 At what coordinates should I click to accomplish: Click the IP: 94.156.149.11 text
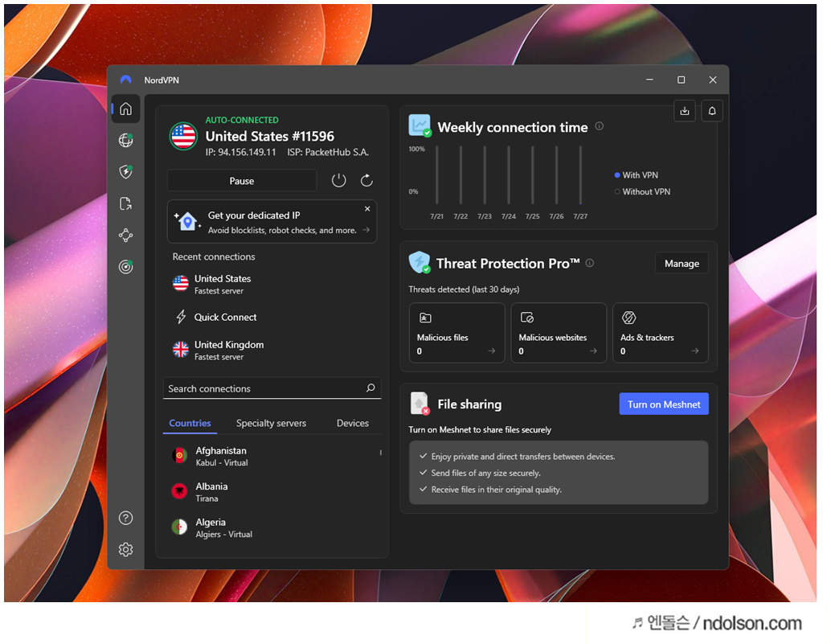point(240,152)
